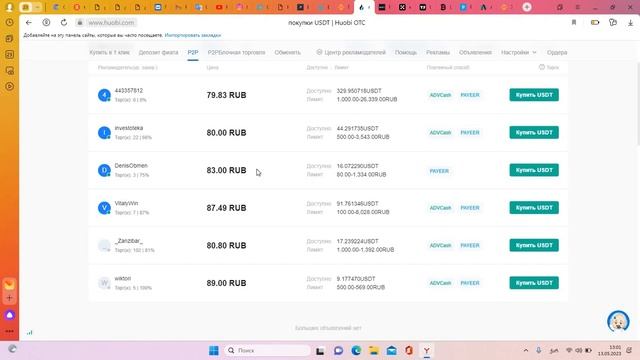The height and width of the screenshot is (360, 640).
Task: Click the VitalyWin avatar icon
Action: tap(104, 208)
